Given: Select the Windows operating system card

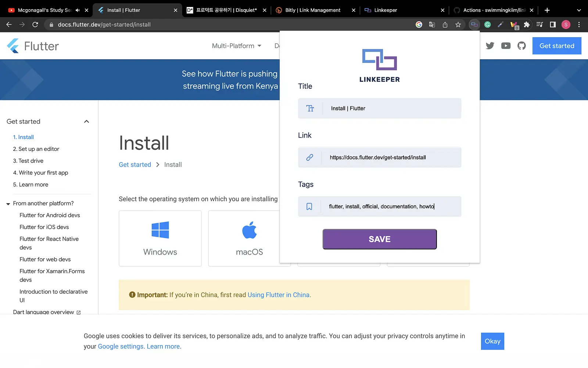Looking at the screenshot, I should (160, 238).
